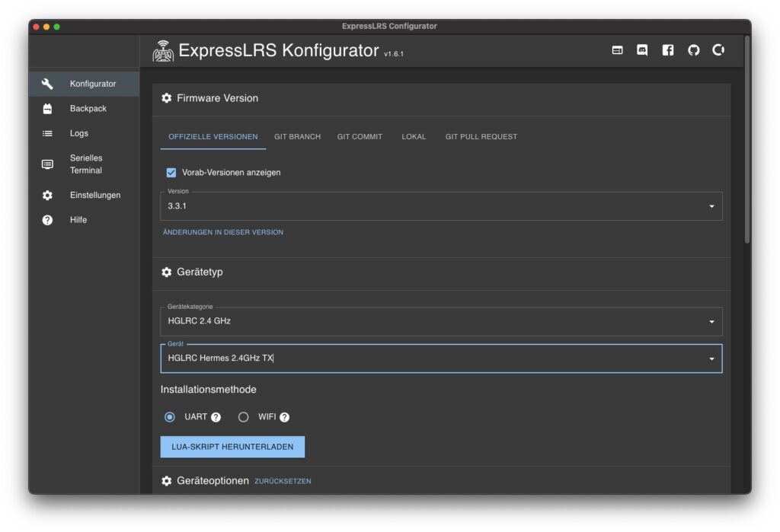This screenshot has width=780, height=532.
Task: Open the Version 3.3.1 dropdown
Action: pyautogui.click(x=441, y=206)
